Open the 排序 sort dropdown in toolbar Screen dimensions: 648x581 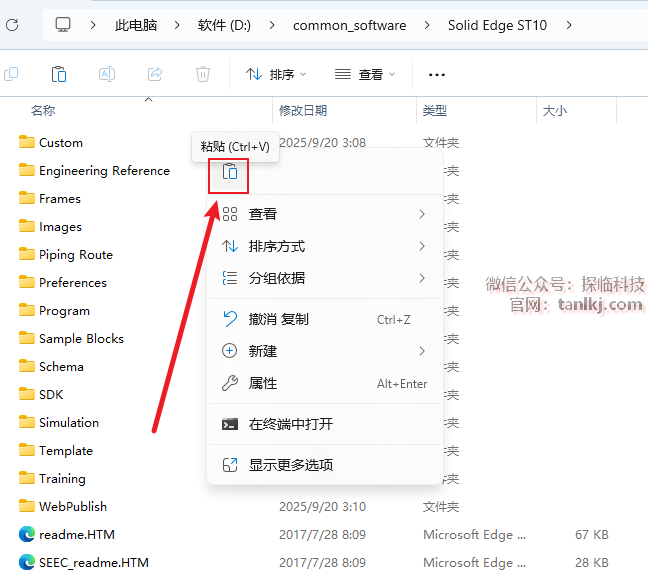click(x=276, y=74)
